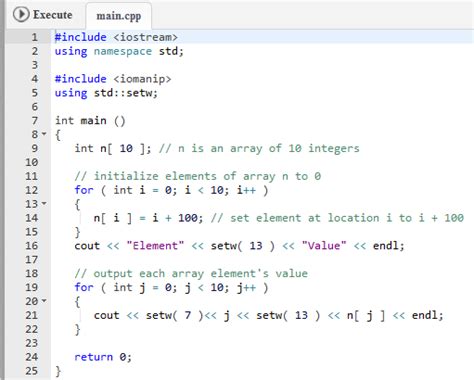Viewport: 474px width, 380px height.
Task: Click the "Value" string literal on line 16
Action: point(324,246)
